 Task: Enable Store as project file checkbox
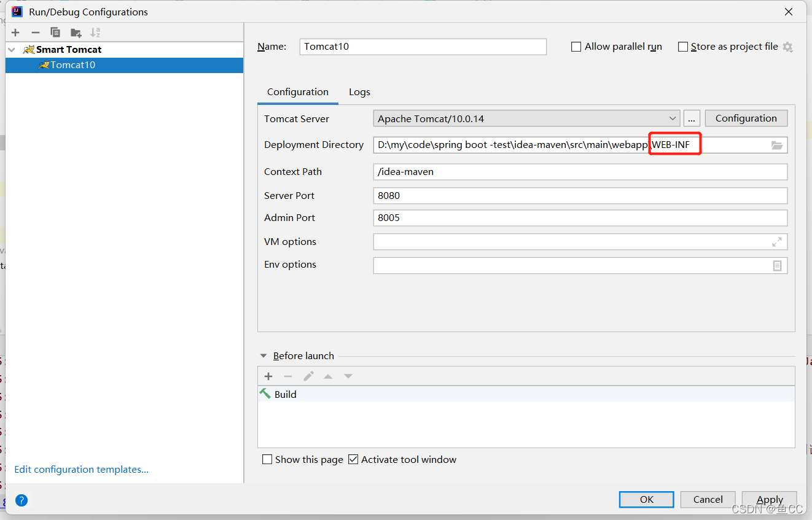[x=682, y=47]
